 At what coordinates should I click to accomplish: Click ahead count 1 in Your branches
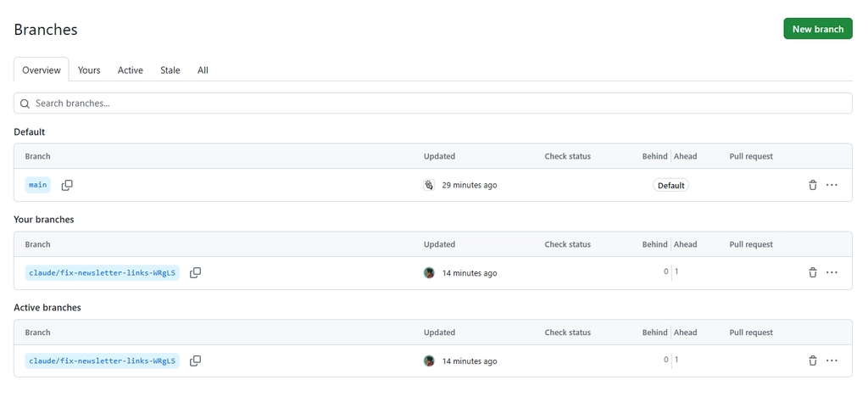point(676,271)
